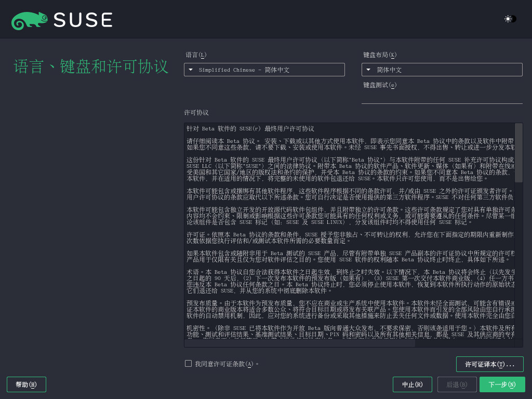
Task: Click the paragraph starting 术语。本 Beta 协议
Action: point(351,281)
